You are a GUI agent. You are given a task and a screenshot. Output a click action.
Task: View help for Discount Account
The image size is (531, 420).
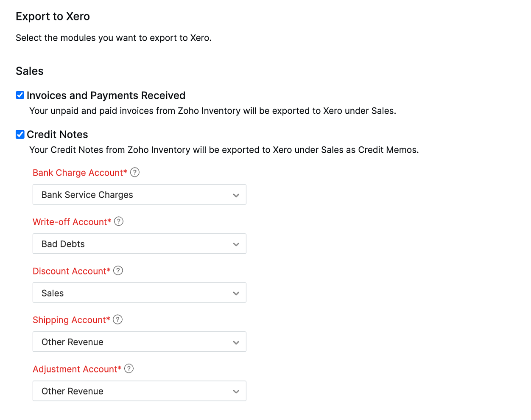pos(118,270)
